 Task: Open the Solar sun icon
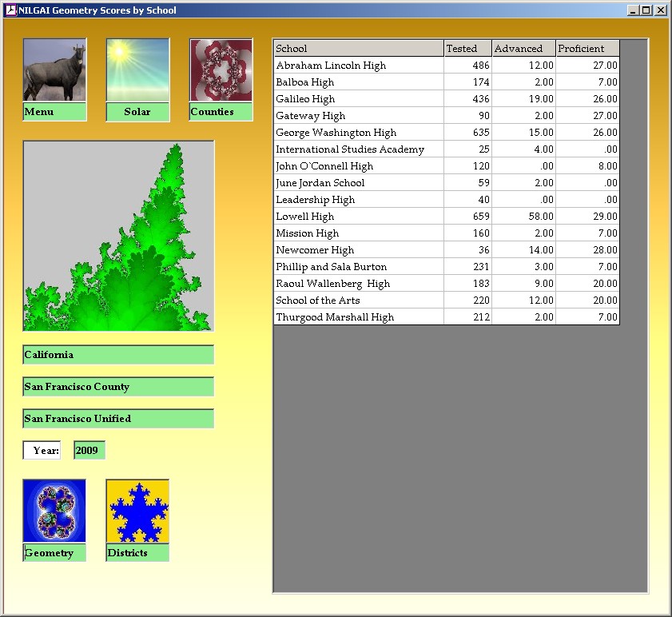137,70
